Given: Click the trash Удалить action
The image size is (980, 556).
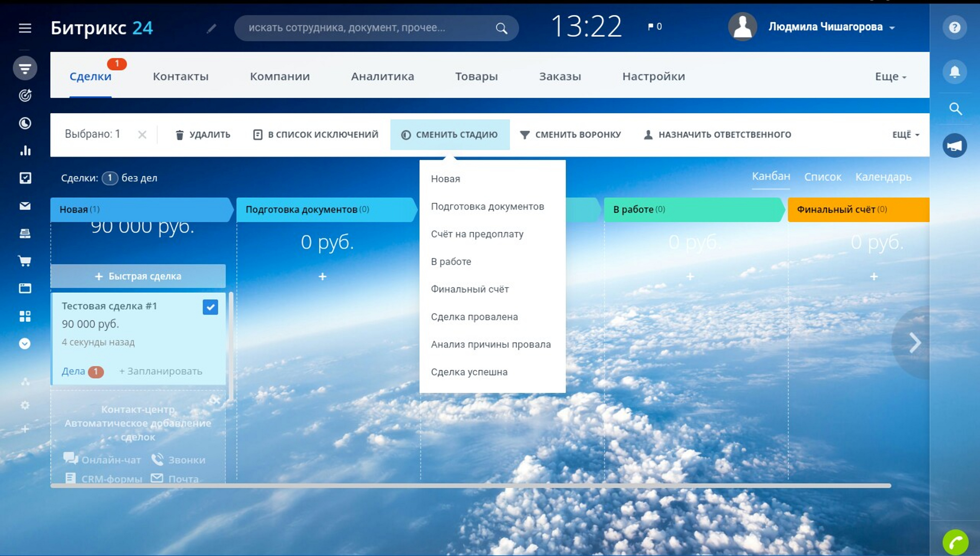Looking at the screenshot, I should point(203,134).
